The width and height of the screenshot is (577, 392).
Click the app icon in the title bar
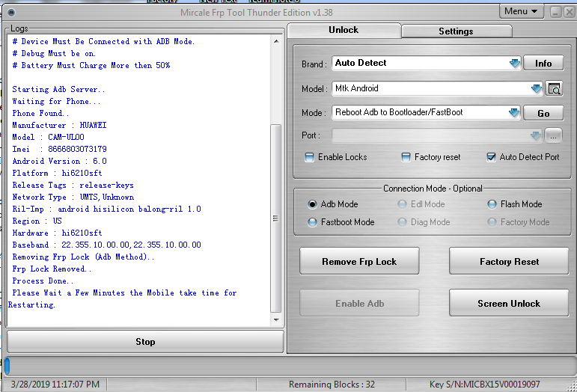pyautogui.click(x=11, y=13)
